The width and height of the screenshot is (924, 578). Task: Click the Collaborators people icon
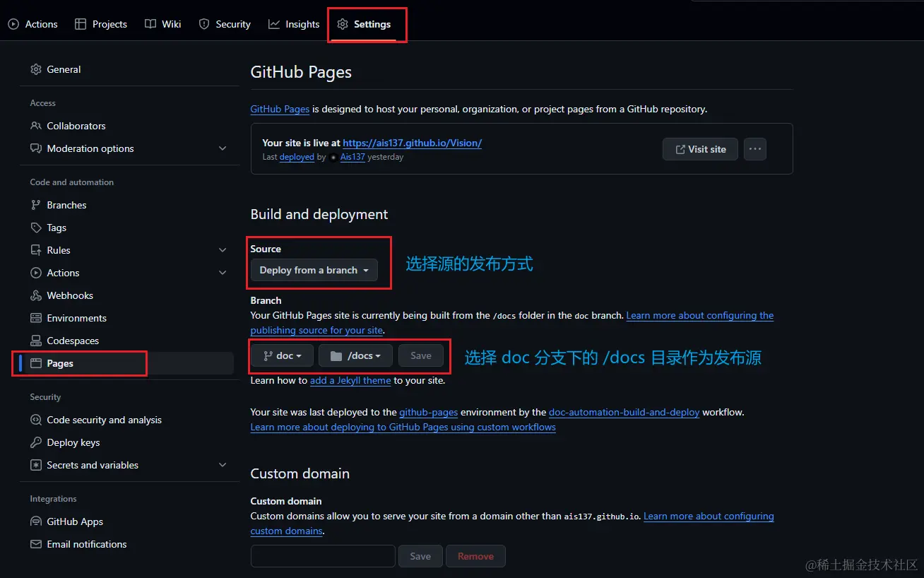(x=36, y=126)
